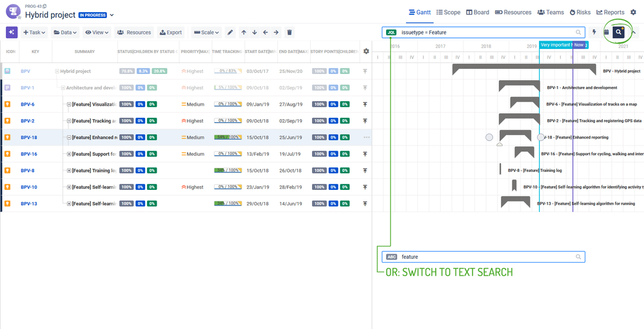The image size is (644, 329).
Task: Open Hybrid project title dropdown chevron
Action: point(112,15)
